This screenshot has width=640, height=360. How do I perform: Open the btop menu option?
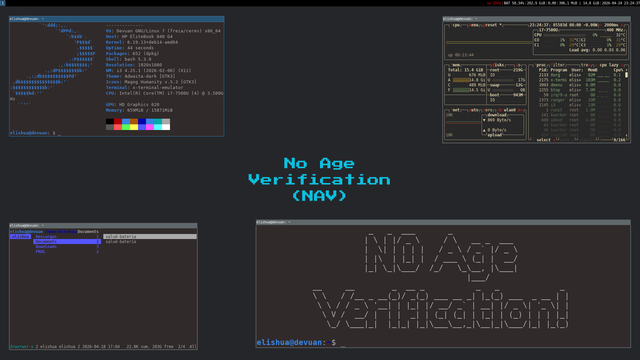(473, 25)
